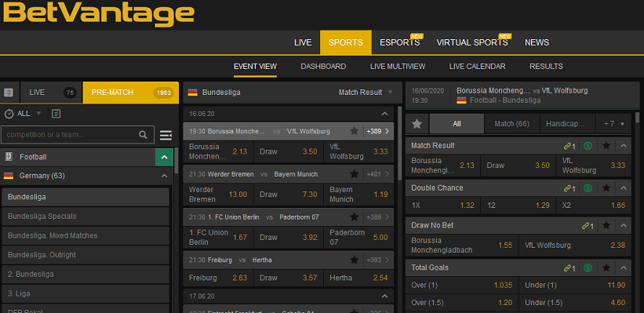Click the search magnifier icon
Screen dimensions: 644x313
coord(143,135)
